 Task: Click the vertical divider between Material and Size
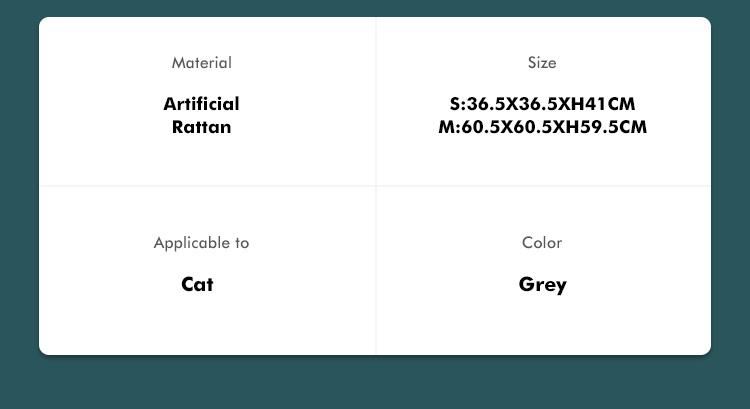pyautogui.click(x=376, y=101)
